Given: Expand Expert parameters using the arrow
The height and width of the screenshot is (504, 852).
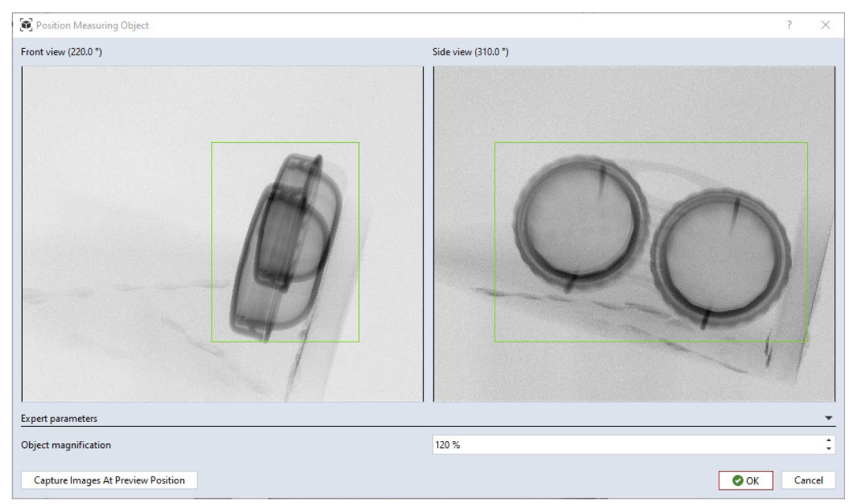Looking at the screenshot, I should tap(828, 419).
